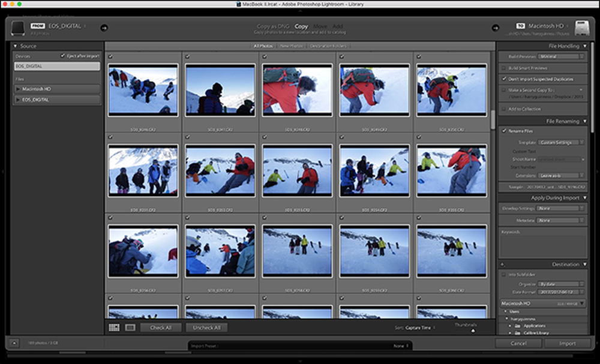Viewport: 600px width, 364px height.
Task: Switch to grid view icon
Action: pyautogui.click(x=114, y=327)
